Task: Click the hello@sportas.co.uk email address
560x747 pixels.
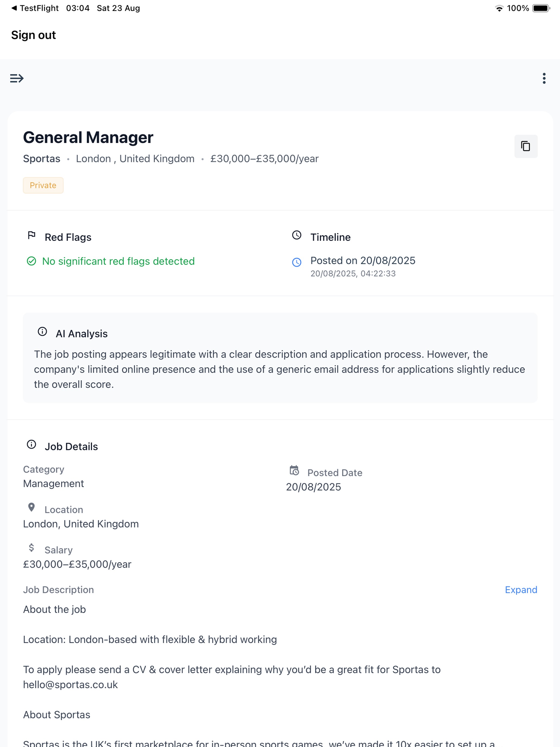Action: 71,685
